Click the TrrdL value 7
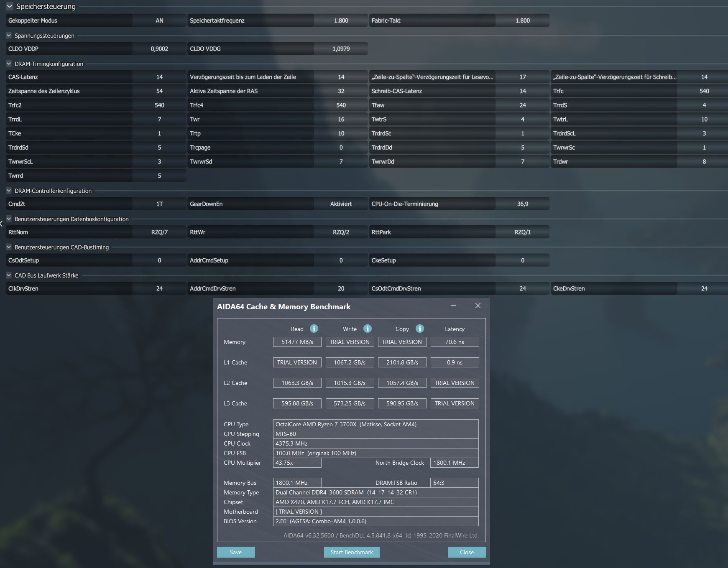 coord(159,120)
